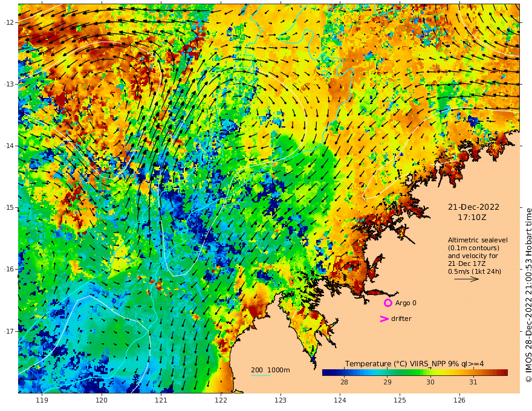The width and height of the screenshot is (532, 411).
Task: Click 'Altimetric sealevel' text
Action: click(x=478, y=240)
